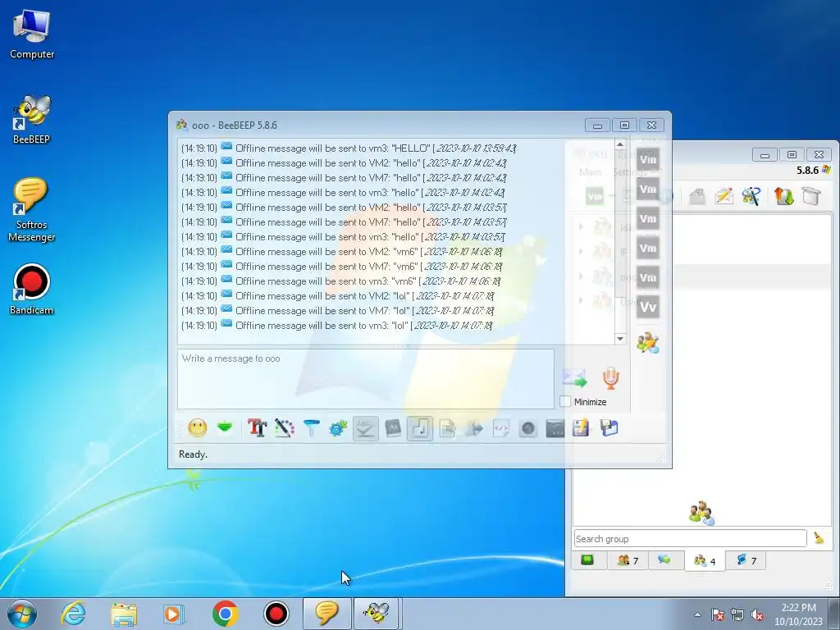840x630 pixels.
Task: Click the Vv member avatar in chat
Action: tap(648, 307)
